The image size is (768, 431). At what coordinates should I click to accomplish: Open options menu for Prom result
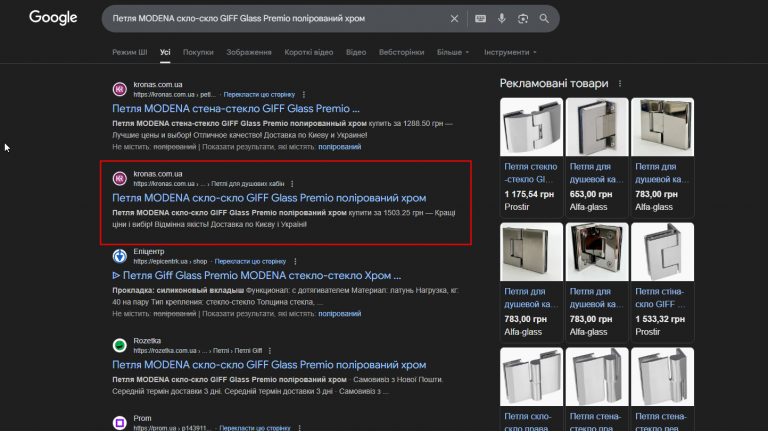[x=299, y=428]
